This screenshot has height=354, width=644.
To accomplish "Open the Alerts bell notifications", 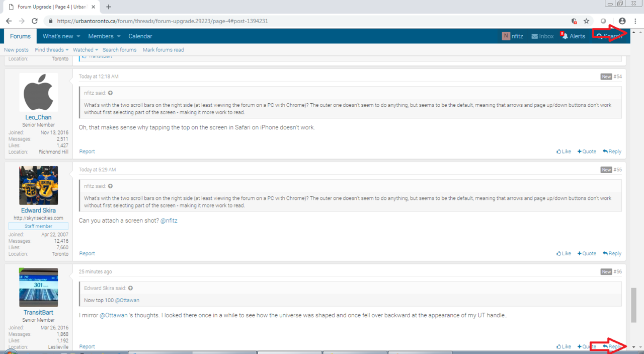I will (x=574, y=36).
